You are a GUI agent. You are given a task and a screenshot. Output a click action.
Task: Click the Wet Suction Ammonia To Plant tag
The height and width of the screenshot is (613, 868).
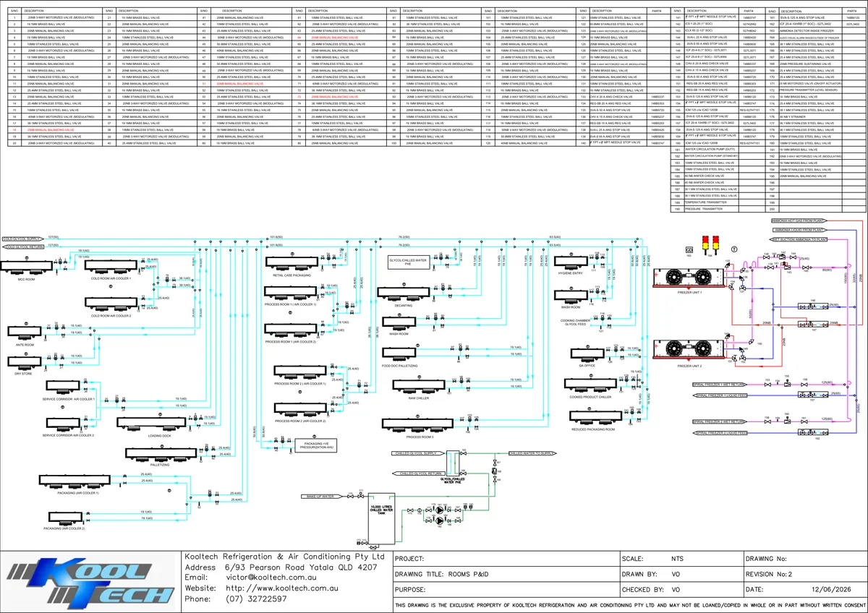[x=799, y=238]
